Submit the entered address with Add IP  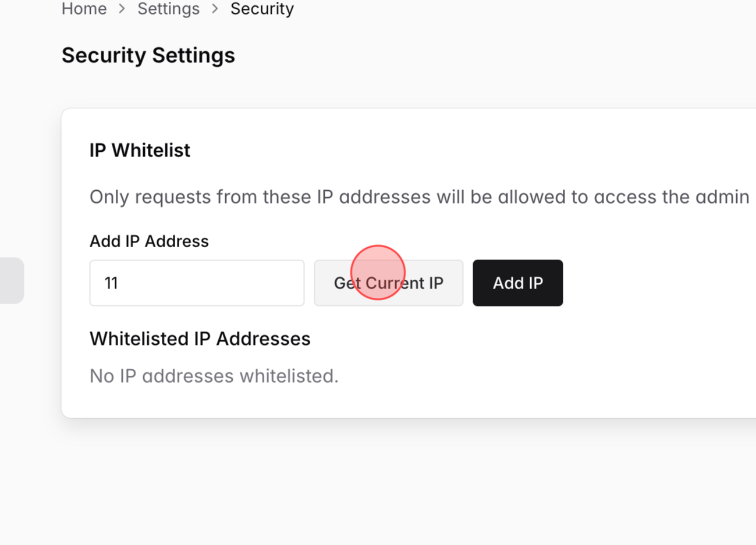517,283
